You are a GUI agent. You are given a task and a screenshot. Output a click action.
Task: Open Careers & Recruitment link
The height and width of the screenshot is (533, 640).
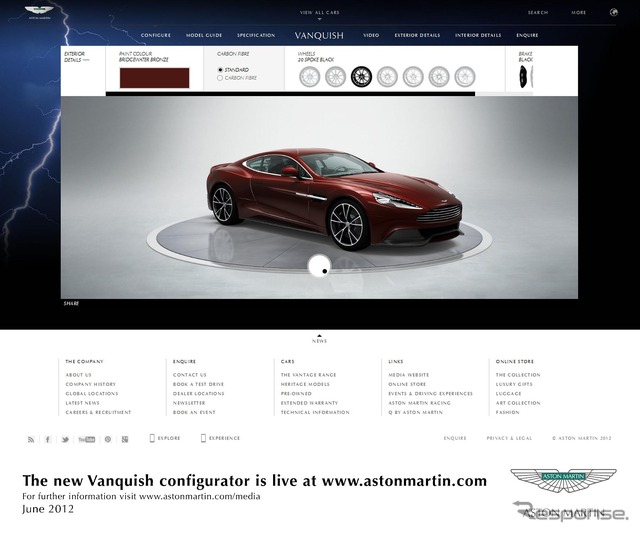tap(98, 412)
